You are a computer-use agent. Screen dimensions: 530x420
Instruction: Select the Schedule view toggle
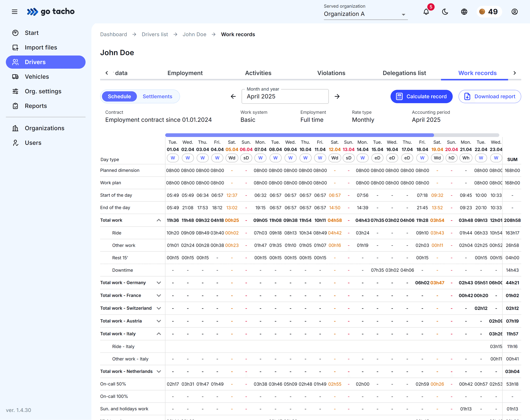pyautogui.click(x=119, y=96)
